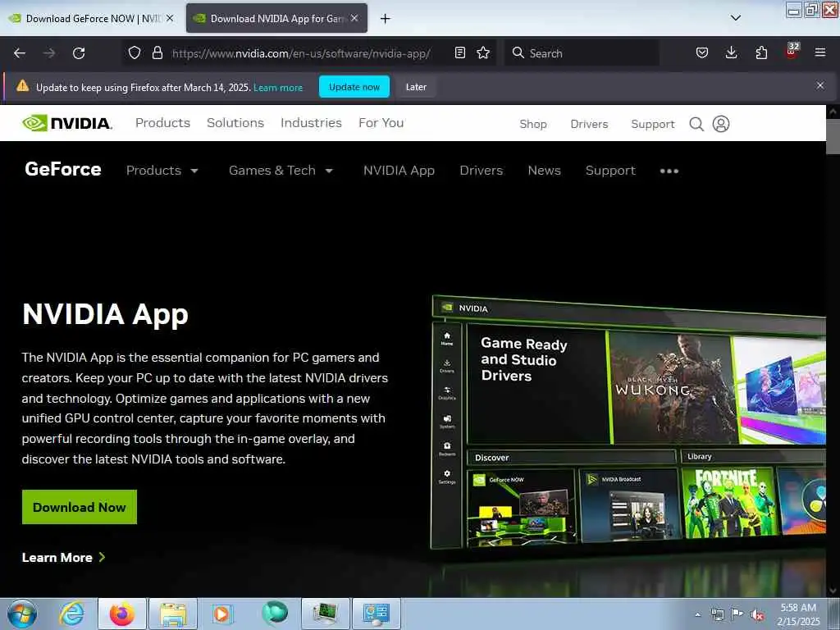Click the green Download Now button
This screenshot has width=840, height=630.
[80, 507]
